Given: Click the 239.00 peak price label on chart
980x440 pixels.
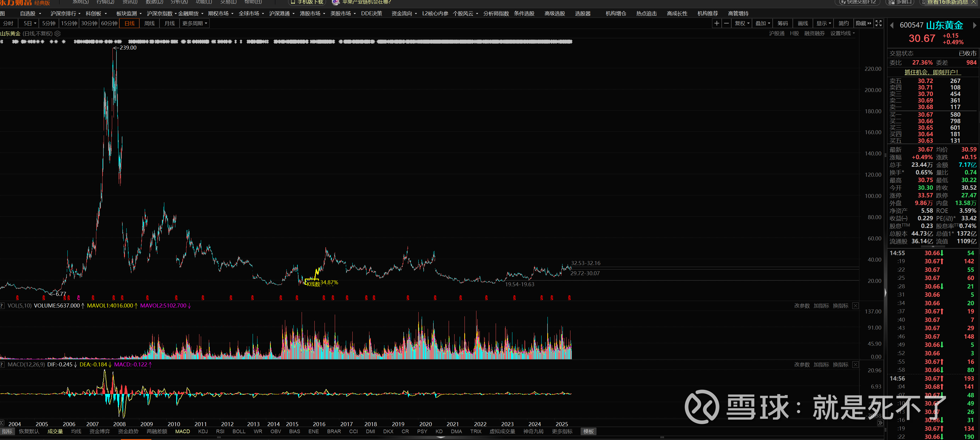Looking at the screenshot, I should [x=128, y=48].
